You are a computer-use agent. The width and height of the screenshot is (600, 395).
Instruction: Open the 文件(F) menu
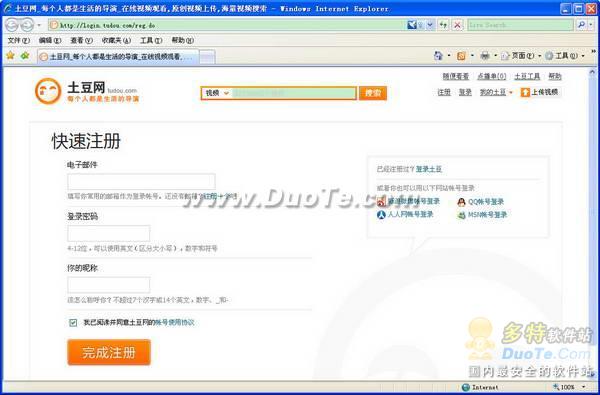[x=19, y=40]
